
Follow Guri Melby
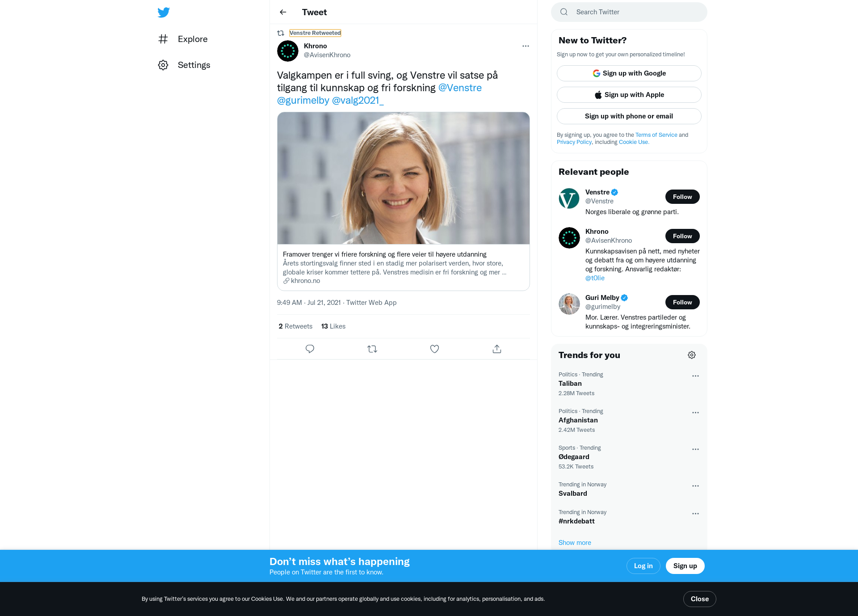click(x=682, y=302)
